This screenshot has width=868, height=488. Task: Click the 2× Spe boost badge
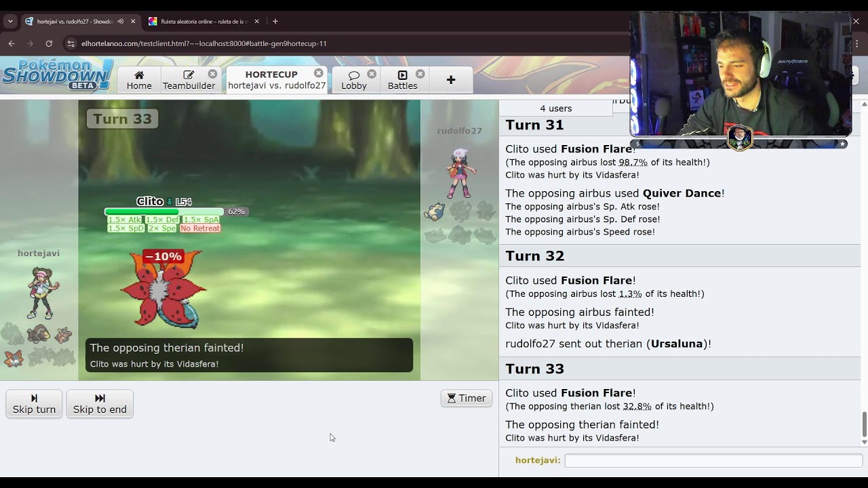pos(163,228)
